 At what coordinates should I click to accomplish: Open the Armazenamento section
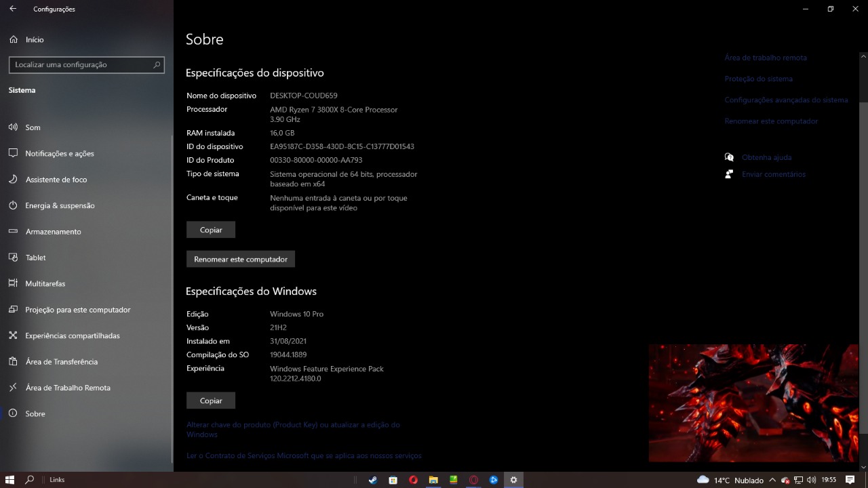click(53, 232)
